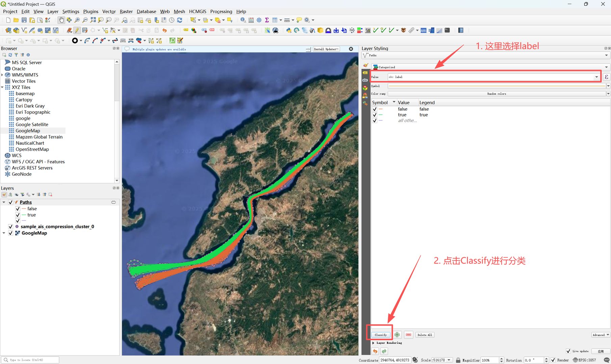Open the Value field label dropdown
Screen dimensions: 611x364
point(596,77)
